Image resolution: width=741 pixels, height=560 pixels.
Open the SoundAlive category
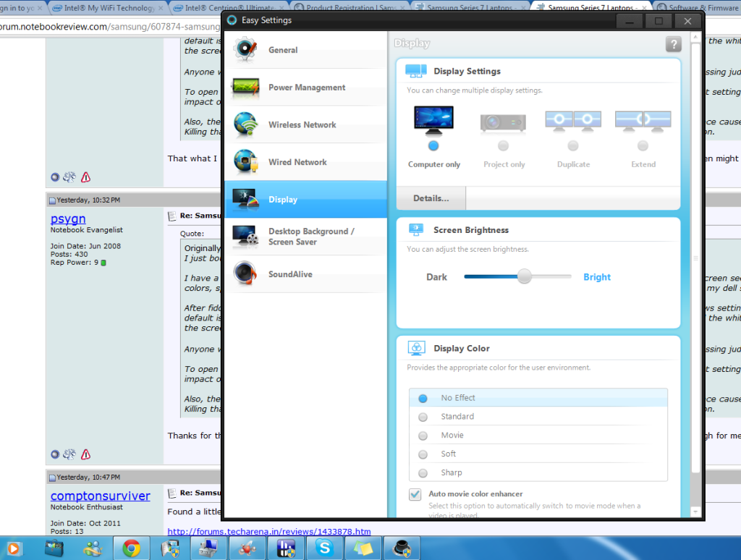pyautogui.click(x=305, y=274)
